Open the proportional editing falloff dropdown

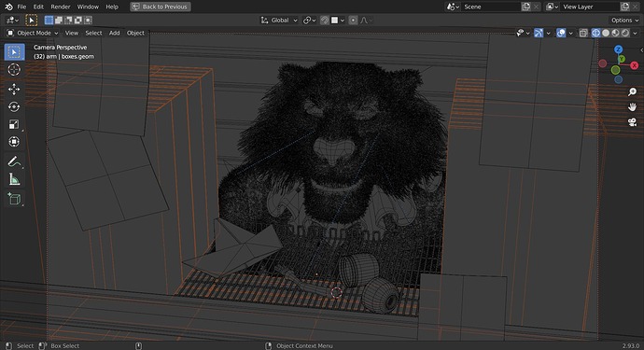pyautogui.click(x=366, y=21)
